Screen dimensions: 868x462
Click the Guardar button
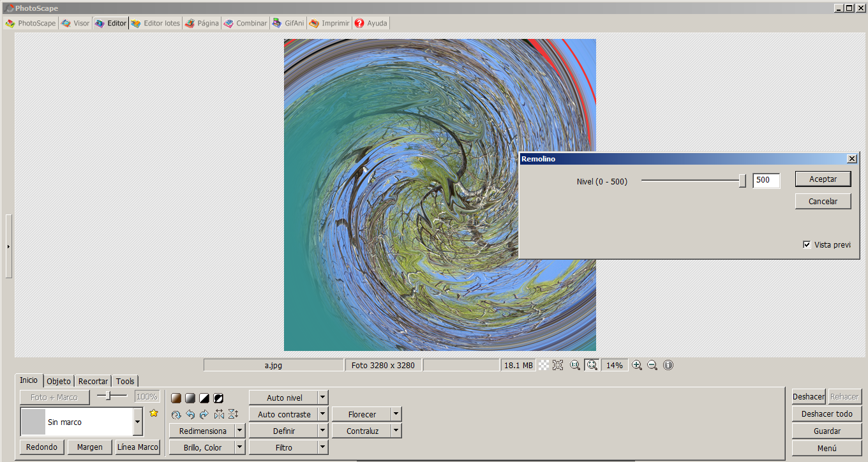[827, 431]
